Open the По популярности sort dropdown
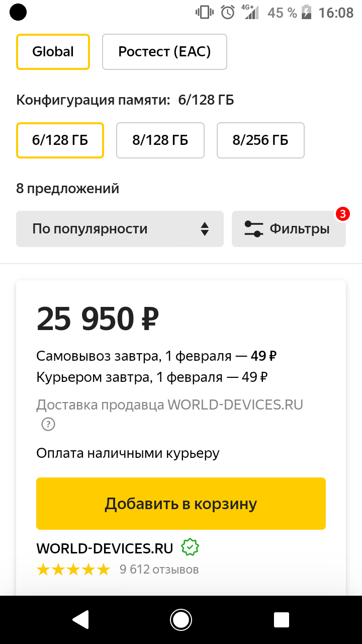Screen dimensions: 362x644 pos(120,229)
